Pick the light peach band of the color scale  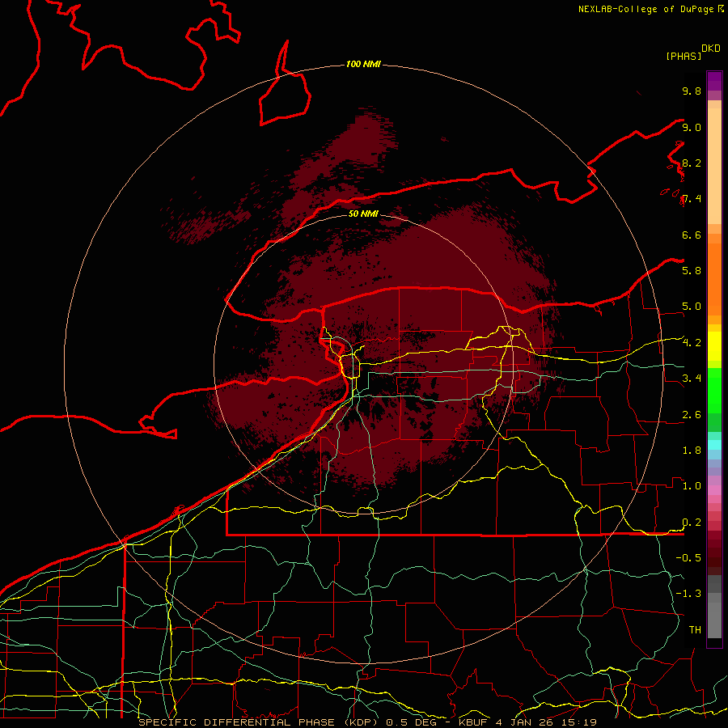(714, 167)
